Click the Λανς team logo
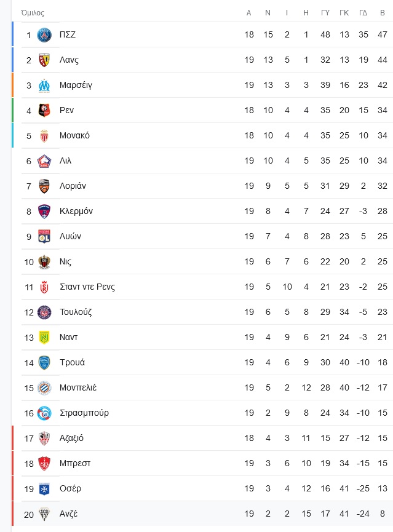The height and width of the screenshot is (532, 393). pos(44,60)
